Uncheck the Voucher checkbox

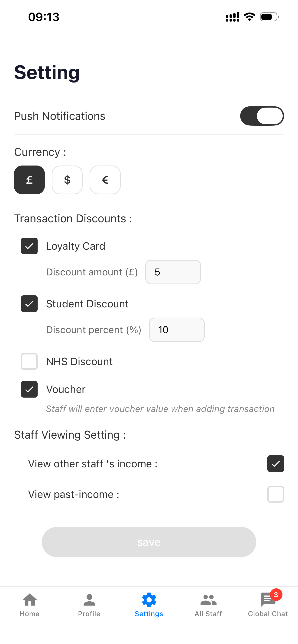[x=29, y=389]
